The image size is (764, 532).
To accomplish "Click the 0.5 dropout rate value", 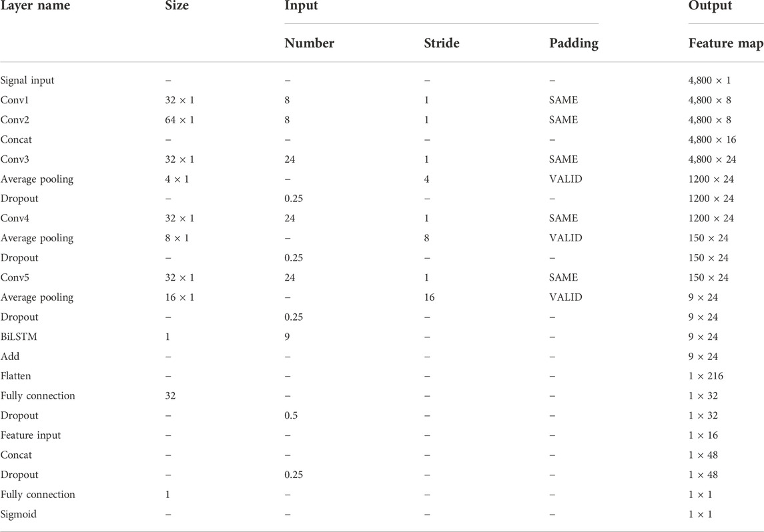I will tap(291, 416).
